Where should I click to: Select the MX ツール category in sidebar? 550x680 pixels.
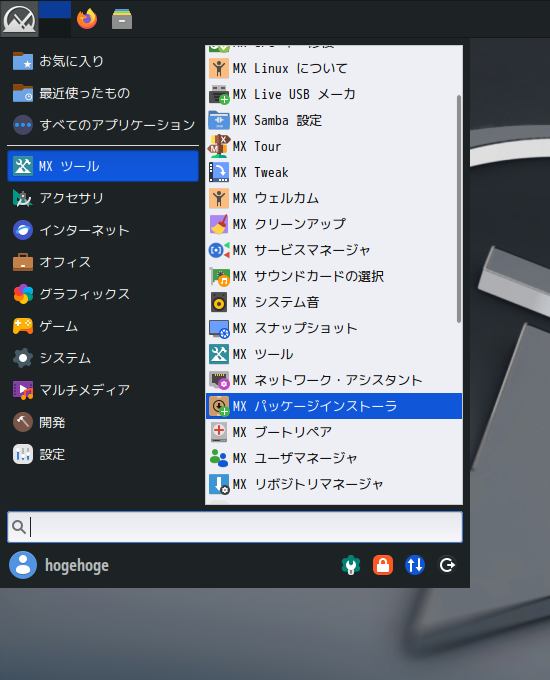click(x=103, y=166)
